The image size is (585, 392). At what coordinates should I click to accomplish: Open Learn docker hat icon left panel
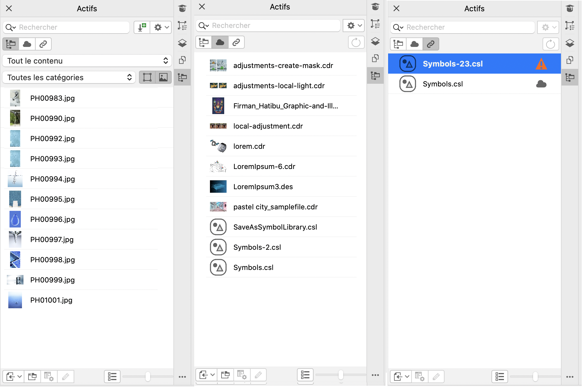point(182,8)
